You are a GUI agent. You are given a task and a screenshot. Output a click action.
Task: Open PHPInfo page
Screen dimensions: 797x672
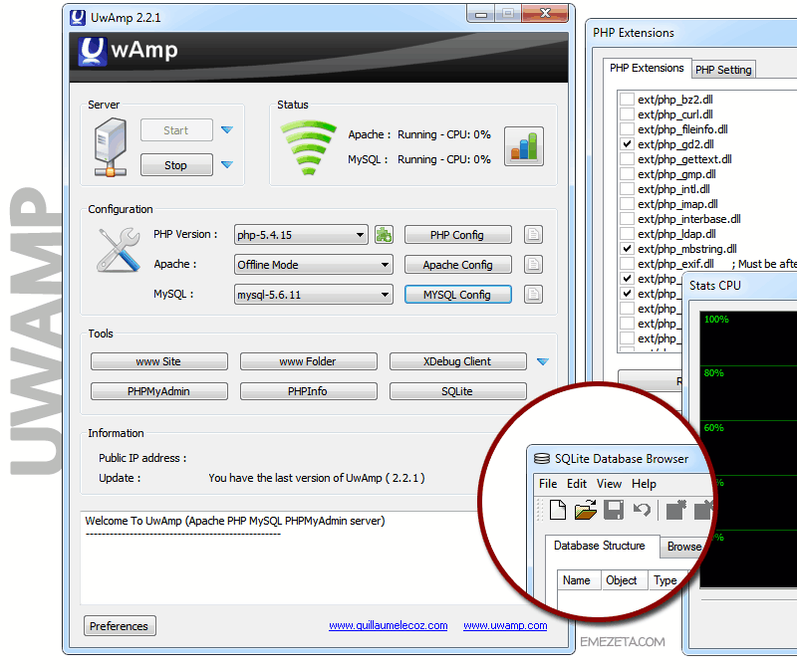[x=309, y=391]
